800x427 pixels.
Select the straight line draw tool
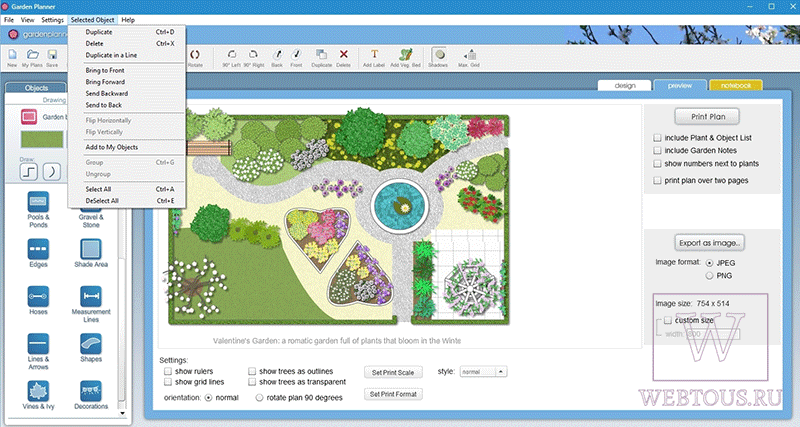(x=29, y=172)
